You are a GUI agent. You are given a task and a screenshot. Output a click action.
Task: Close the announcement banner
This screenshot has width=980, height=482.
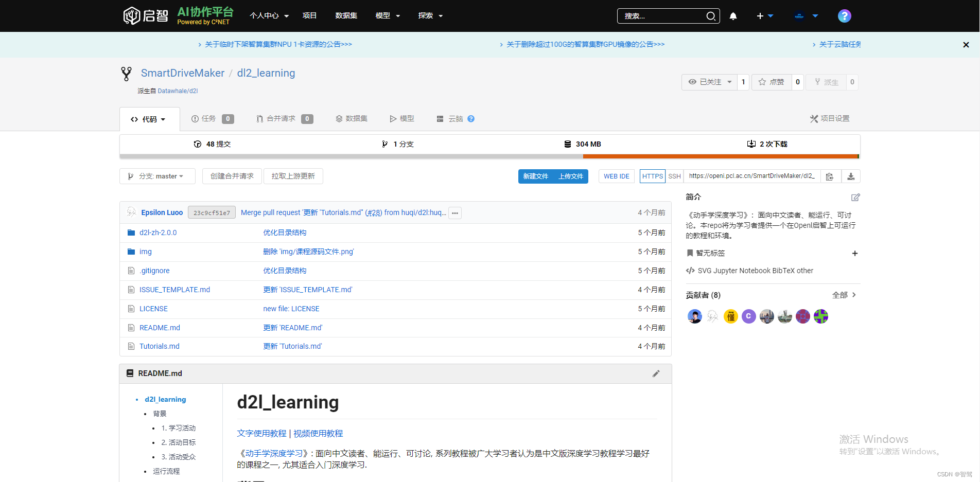[x=966, y=45]
